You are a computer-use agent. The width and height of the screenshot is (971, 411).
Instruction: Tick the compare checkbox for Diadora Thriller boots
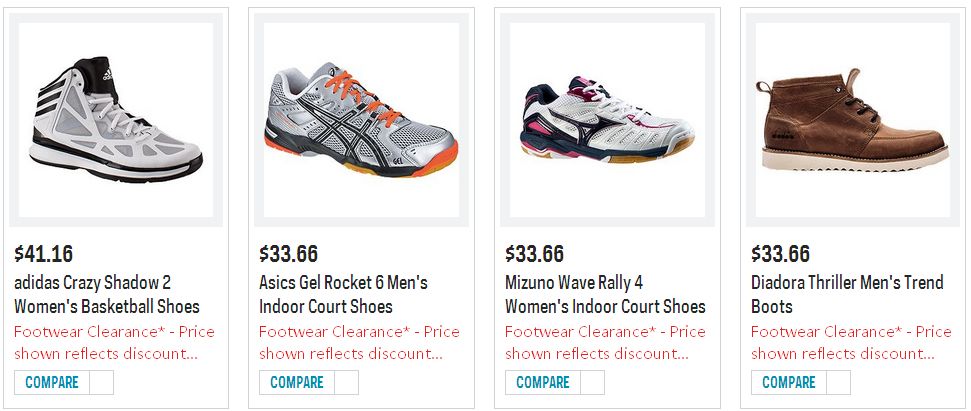[838, 383]
